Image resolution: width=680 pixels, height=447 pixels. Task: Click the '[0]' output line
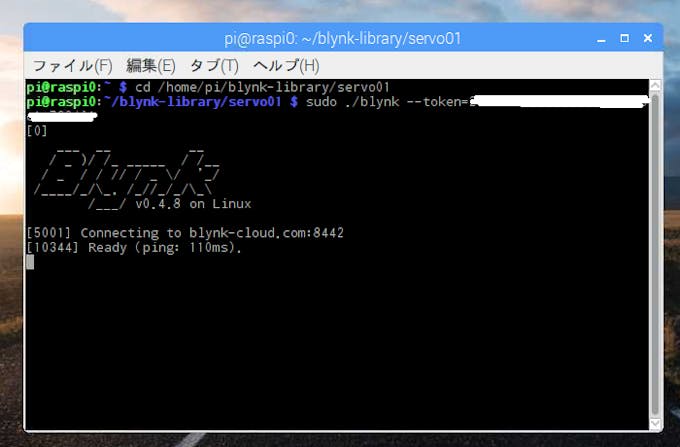(x=36, y=131)
